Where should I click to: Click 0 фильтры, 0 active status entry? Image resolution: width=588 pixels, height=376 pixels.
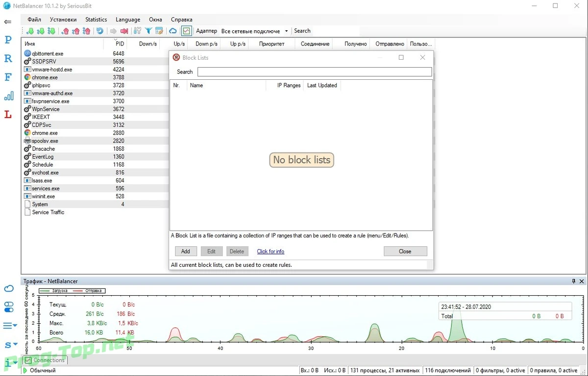click(x=500, y=371)
